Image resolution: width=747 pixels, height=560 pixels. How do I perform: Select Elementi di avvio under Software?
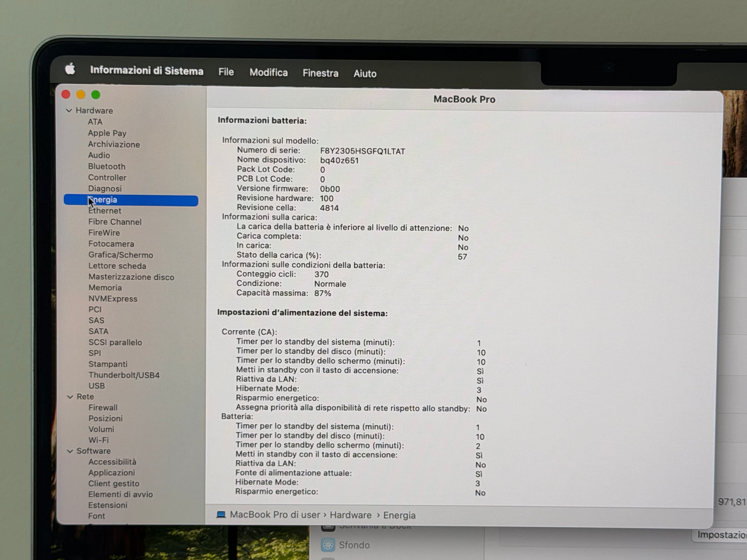120,494
